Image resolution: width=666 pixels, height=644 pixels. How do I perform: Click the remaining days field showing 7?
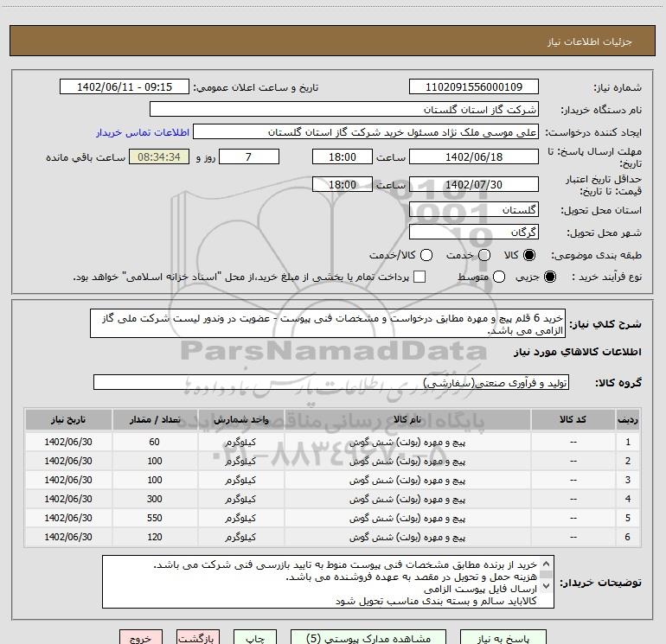click(x=249, y=156)
